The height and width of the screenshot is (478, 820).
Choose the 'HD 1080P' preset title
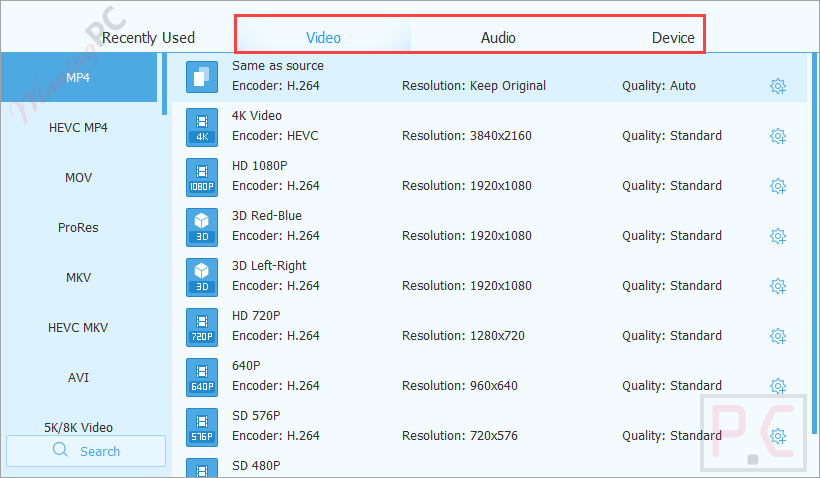point(259,166)
